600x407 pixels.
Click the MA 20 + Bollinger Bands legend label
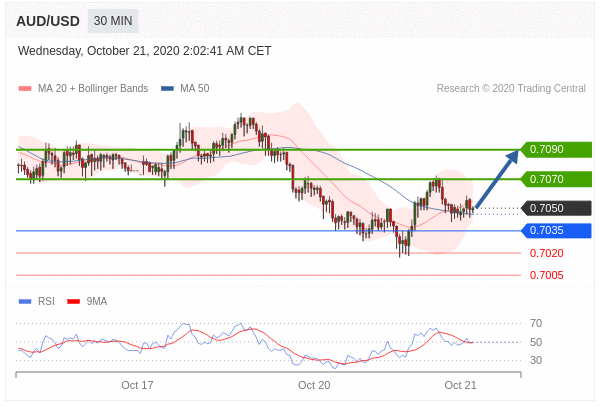coord(93,88)
